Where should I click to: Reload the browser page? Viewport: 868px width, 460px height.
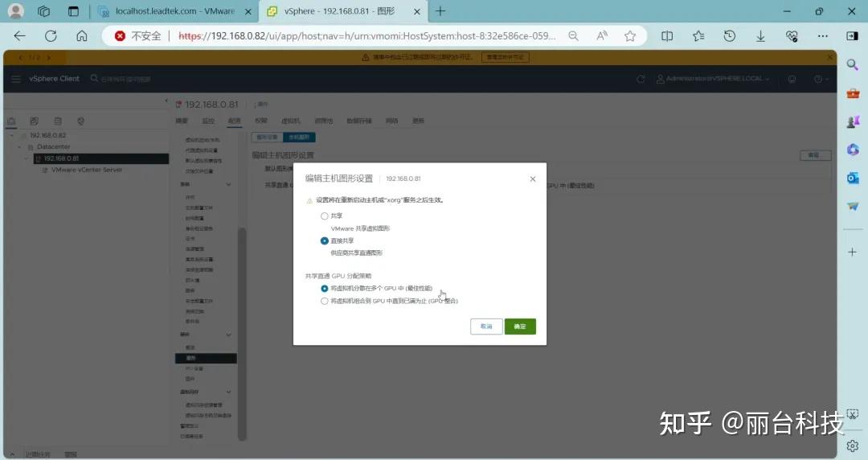click(x=51, y=36)
